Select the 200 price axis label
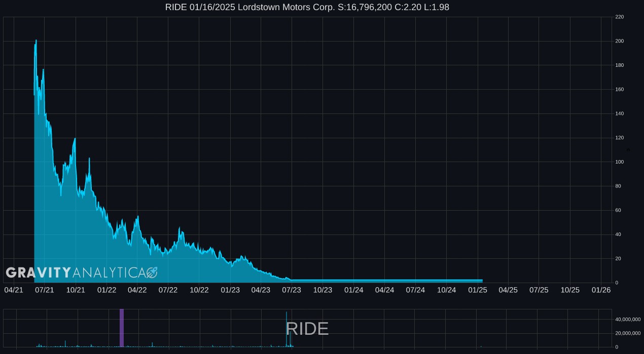This screenshot has width=644, height=354. (619, 41)
